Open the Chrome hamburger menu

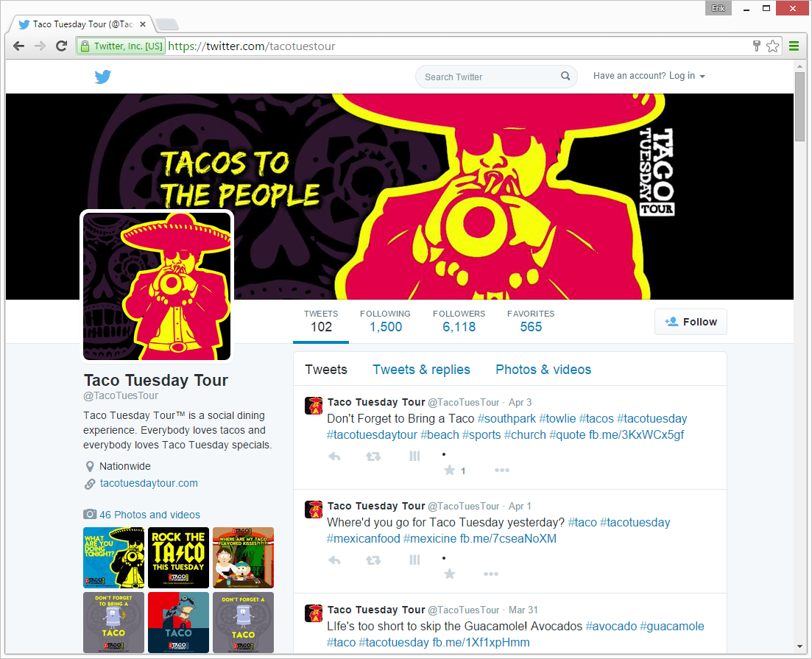pos(794,46)
